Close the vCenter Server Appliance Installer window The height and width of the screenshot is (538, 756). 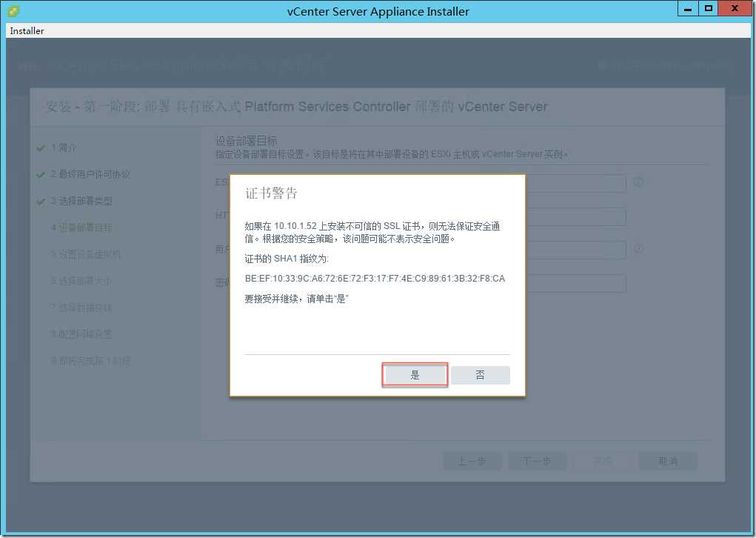point(735,9)
